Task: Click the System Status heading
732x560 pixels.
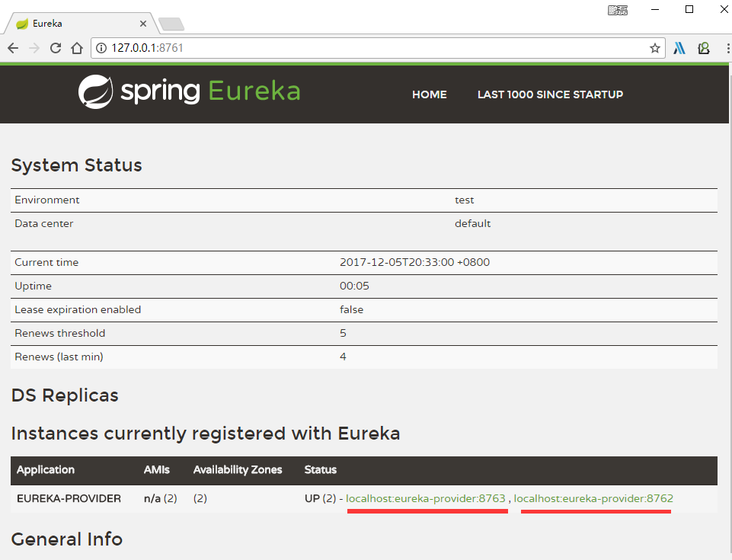Action: click(77, 165)
